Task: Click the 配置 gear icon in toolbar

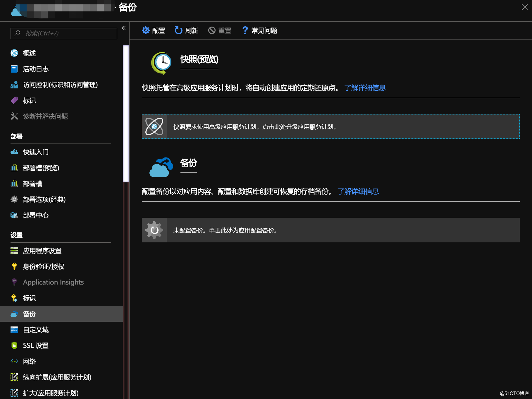Action: click(146, 30)
